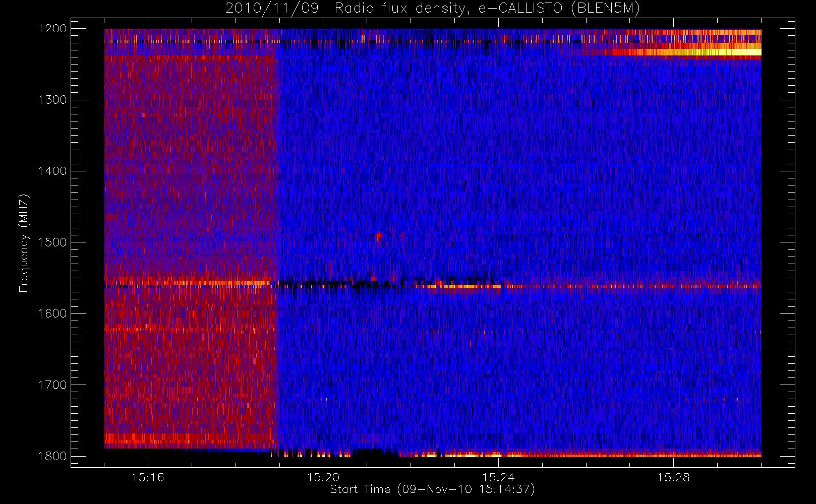Click the 1600 frequency tick label
The height and width of the screenshot is (504, 816).
[x=52, y=313]
